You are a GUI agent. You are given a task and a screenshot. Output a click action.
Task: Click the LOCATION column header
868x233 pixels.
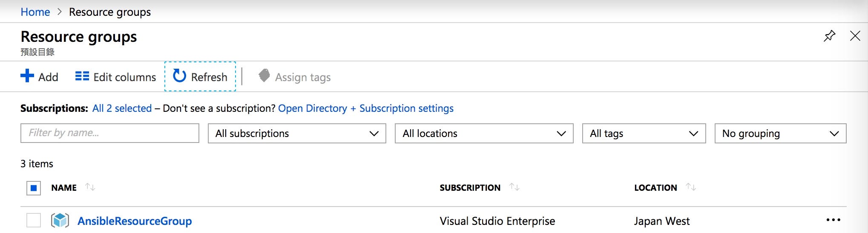point(655,188)
